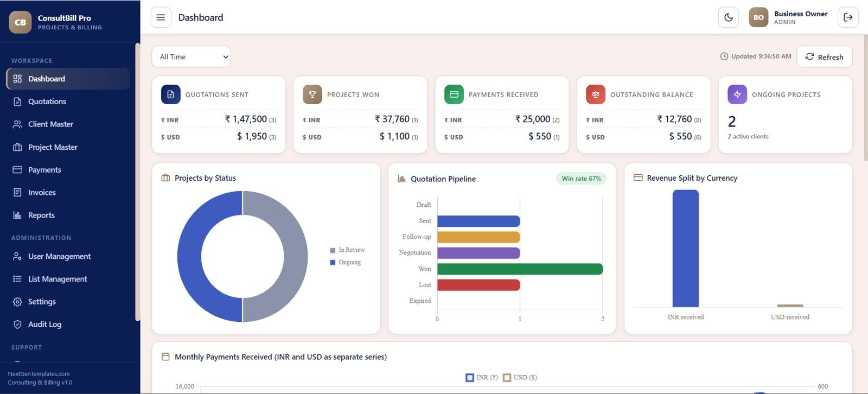Toggle the Ongoing legend entry

[346, 262]
